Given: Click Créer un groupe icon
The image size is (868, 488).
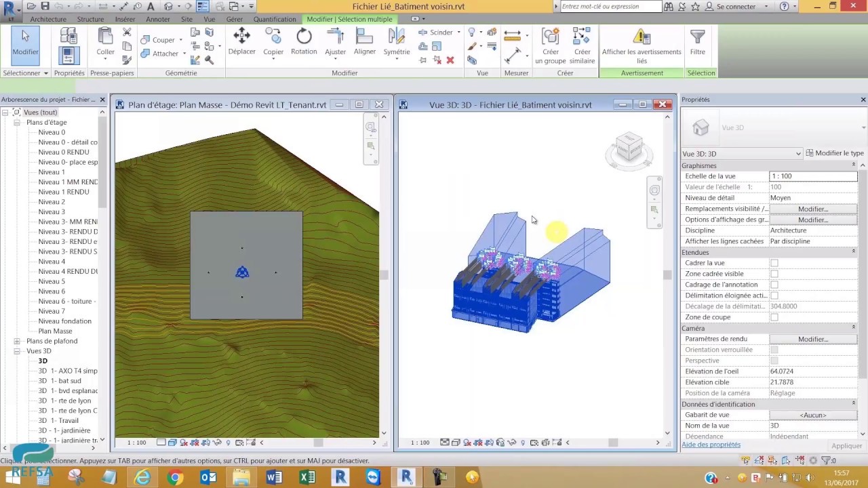Looking at the screenshot, I should pos(550,46).
